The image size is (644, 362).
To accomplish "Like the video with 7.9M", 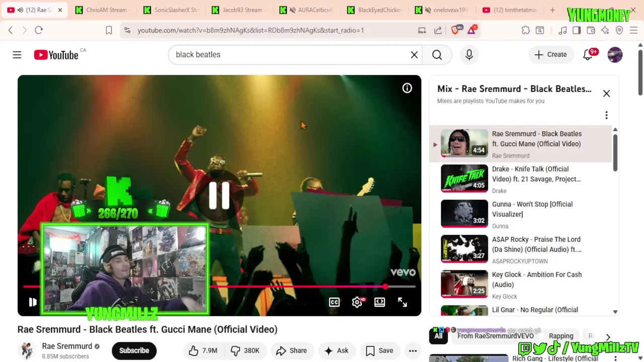I will click(x=203, y=350).
